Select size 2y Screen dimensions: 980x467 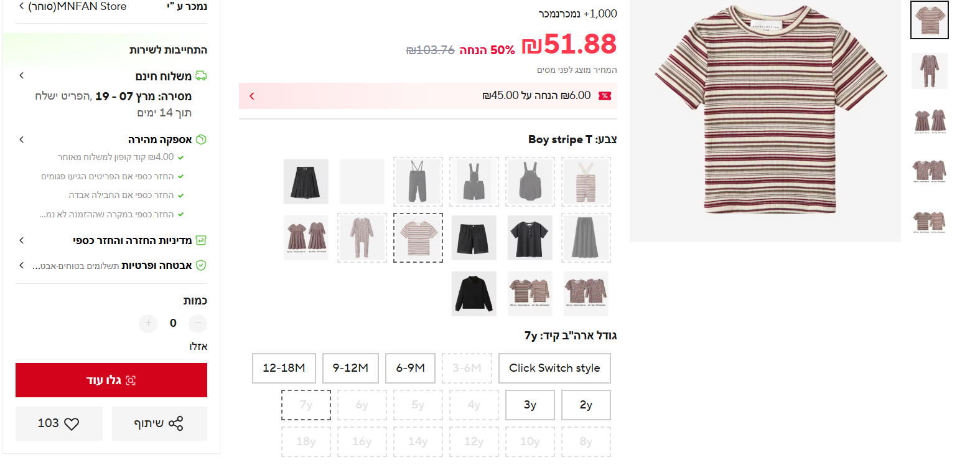[x=586, y=405]
